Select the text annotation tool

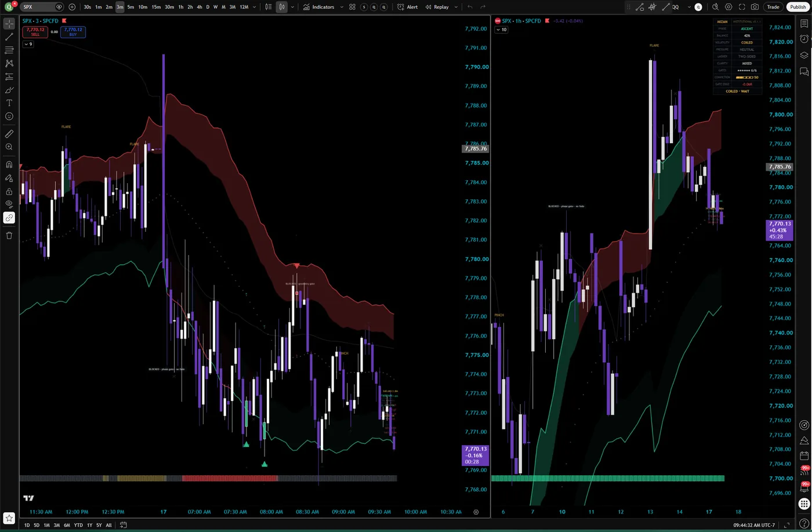pos(9,103)
